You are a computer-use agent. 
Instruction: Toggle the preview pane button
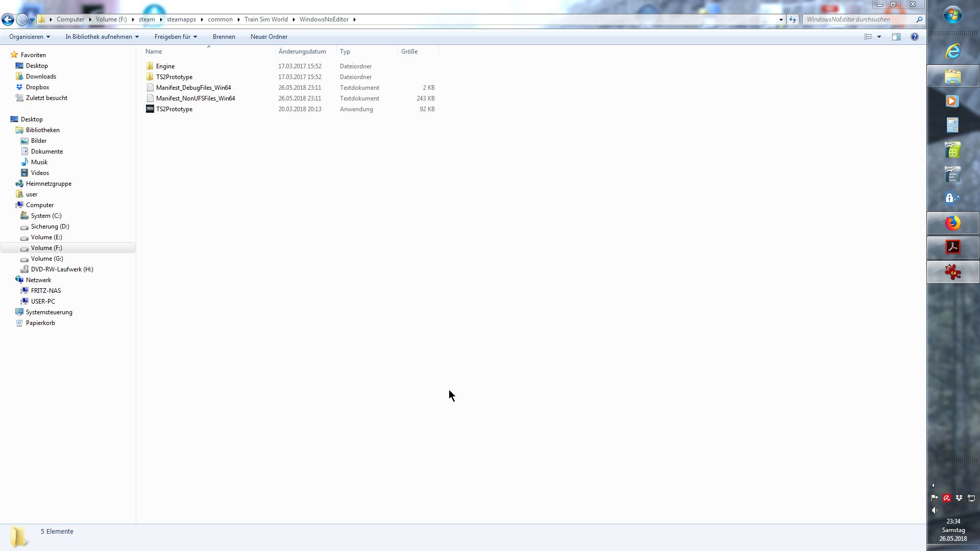(896, 37)
